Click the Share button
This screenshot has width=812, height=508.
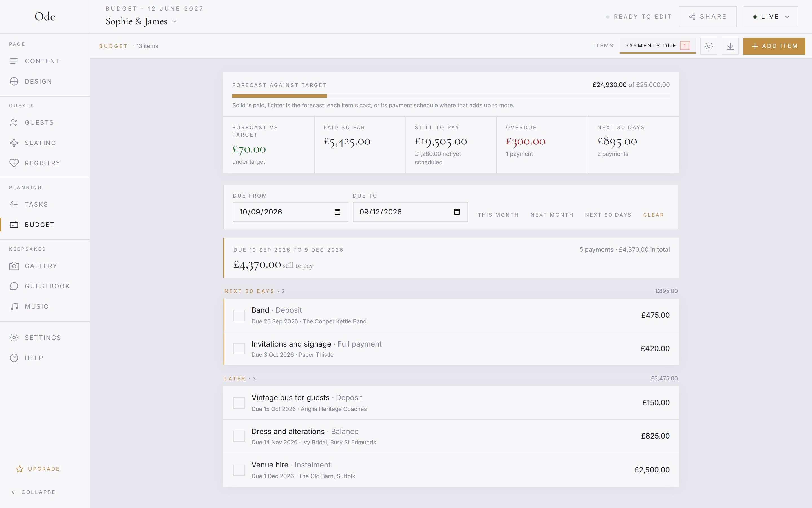(x=708, y=16)
